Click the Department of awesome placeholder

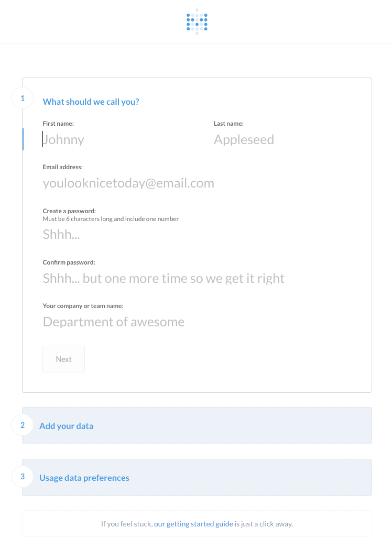113,321
